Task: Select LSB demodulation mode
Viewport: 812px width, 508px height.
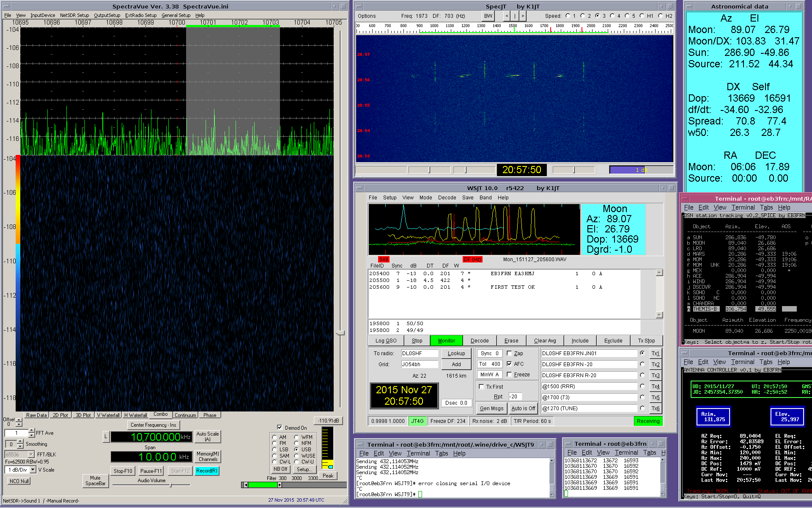Action: click(x=274, y=450)
